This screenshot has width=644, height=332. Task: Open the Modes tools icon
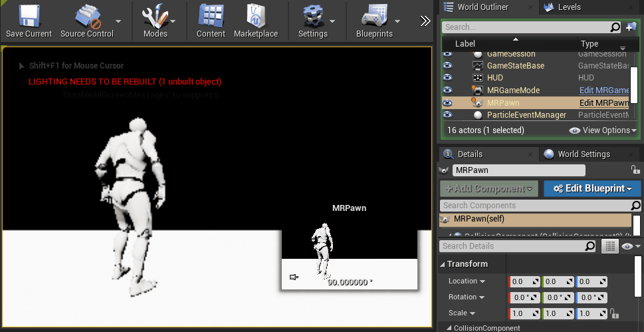point(155,15)
